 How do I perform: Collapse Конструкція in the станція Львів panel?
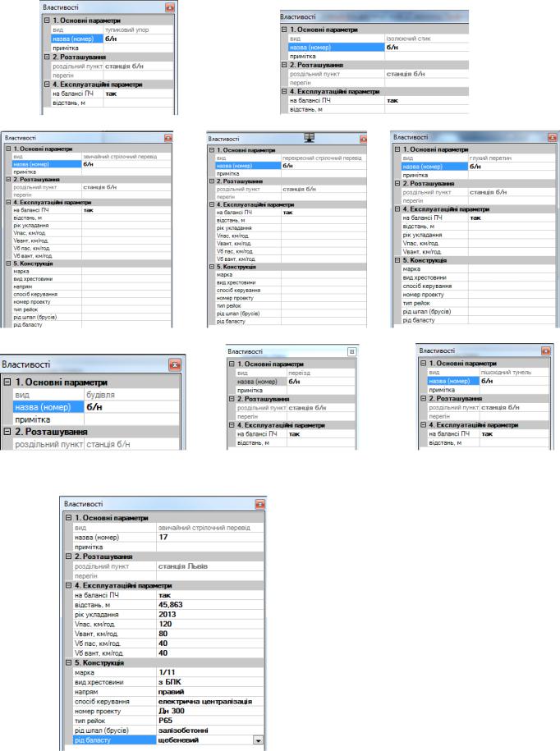68,663
